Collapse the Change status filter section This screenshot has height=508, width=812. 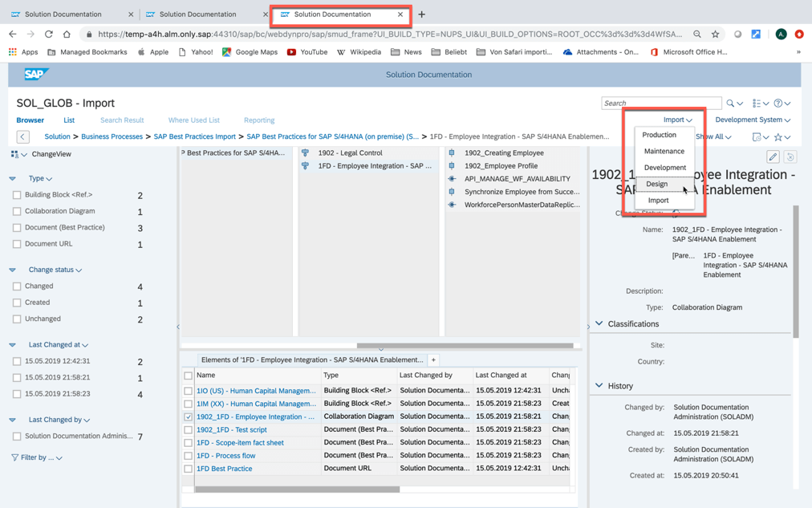tap(12, 270)
